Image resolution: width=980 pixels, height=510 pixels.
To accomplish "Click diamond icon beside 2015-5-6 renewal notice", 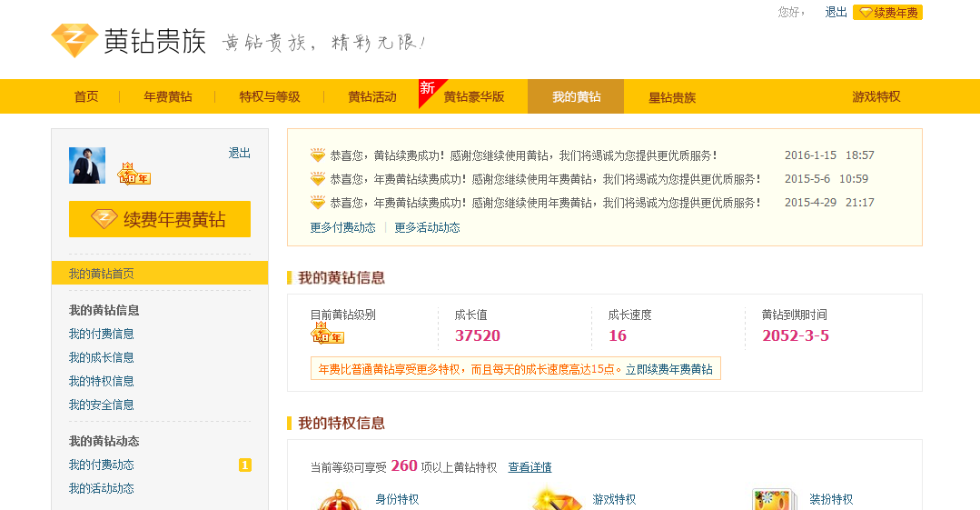I will click(x=318, y=179).
